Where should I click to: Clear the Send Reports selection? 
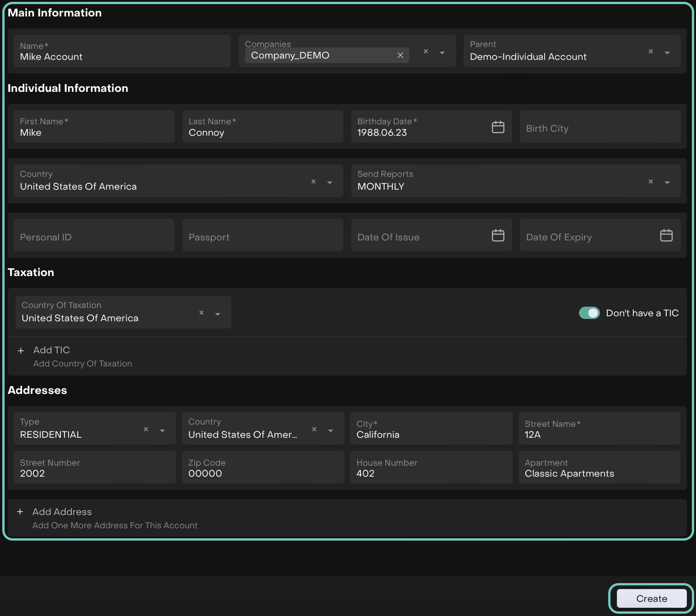click(x=651, y=182)
